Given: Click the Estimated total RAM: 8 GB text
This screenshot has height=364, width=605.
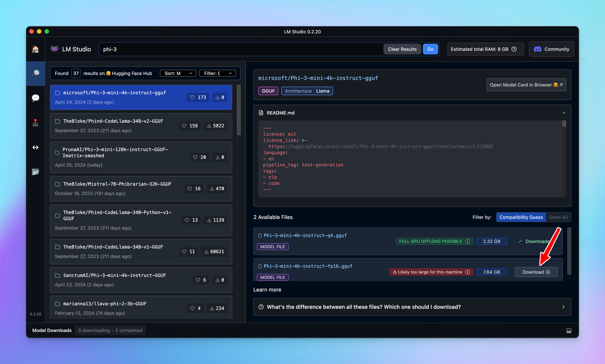Looking at the screenshot, I should pos(479,49).
